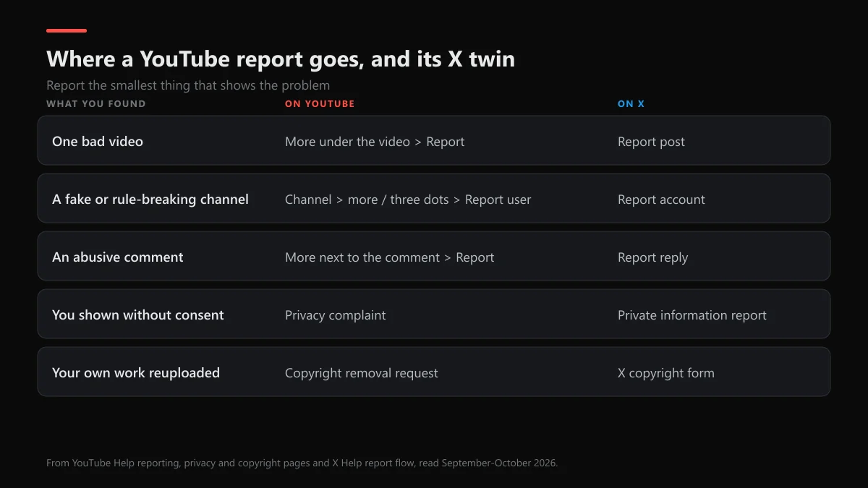Click the 'Privacy complaint' cell
This screenshot has height=488, width=868.
click(x=336, y=315)
